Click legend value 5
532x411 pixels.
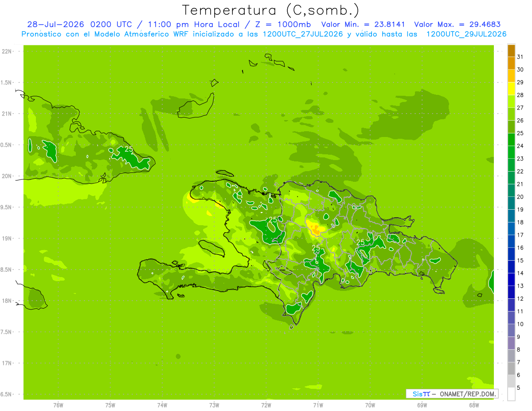519,388
